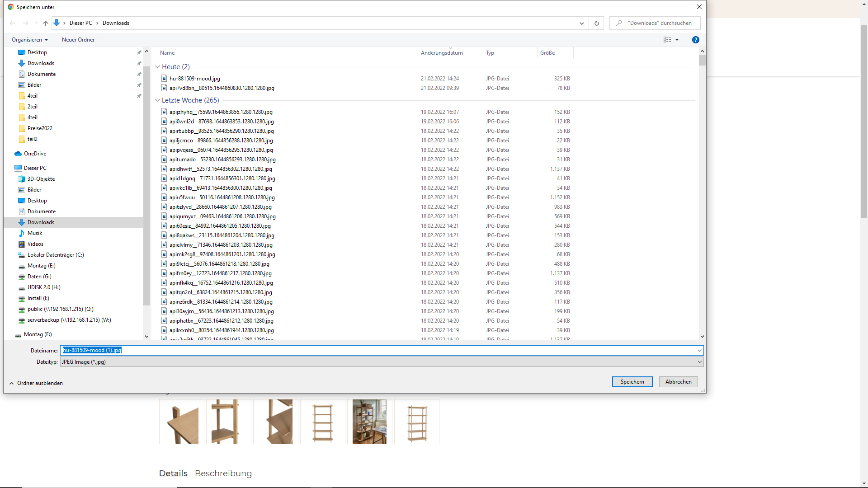Click the refresh icon in address bar
Viewport: 868px width, 488px height.
click(596, 23)
